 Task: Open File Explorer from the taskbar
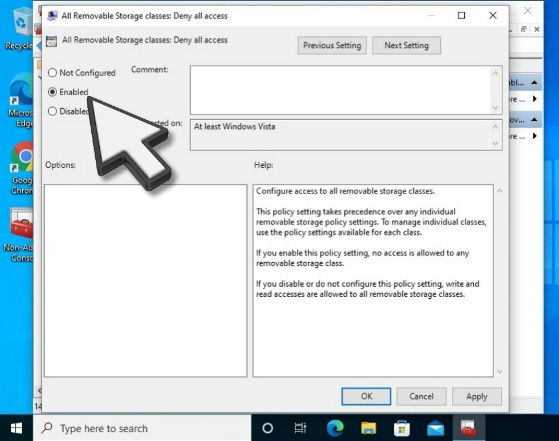(368, 428)
